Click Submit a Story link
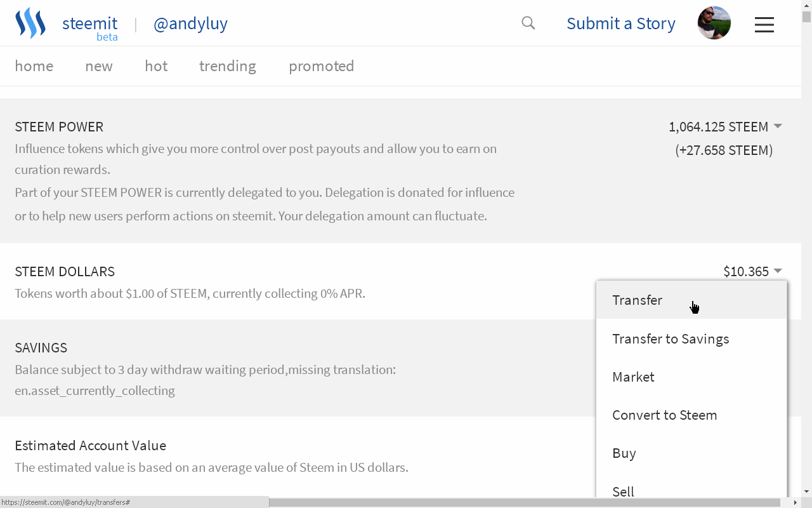The image size is (812, 508). tap(620, 23)
